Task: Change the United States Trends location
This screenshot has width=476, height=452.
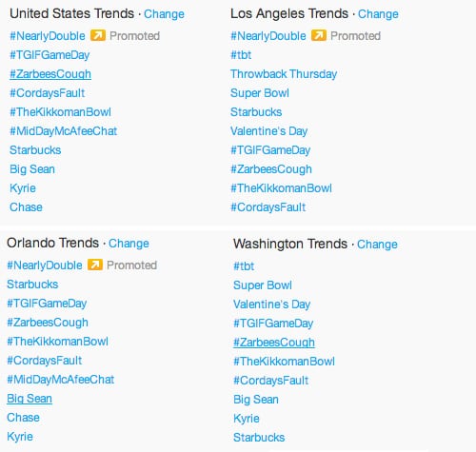Action: click(x=164, y=14)
